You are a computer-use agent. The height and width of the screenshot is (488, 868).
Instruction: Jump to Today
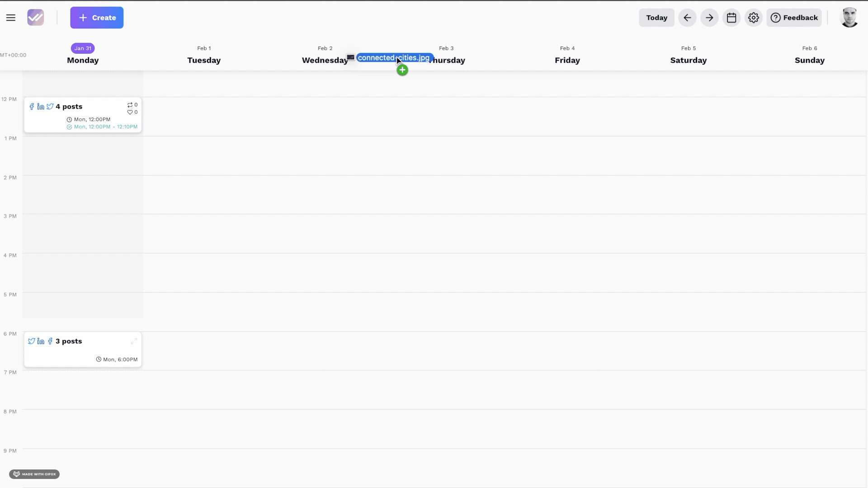pos(656,18)
